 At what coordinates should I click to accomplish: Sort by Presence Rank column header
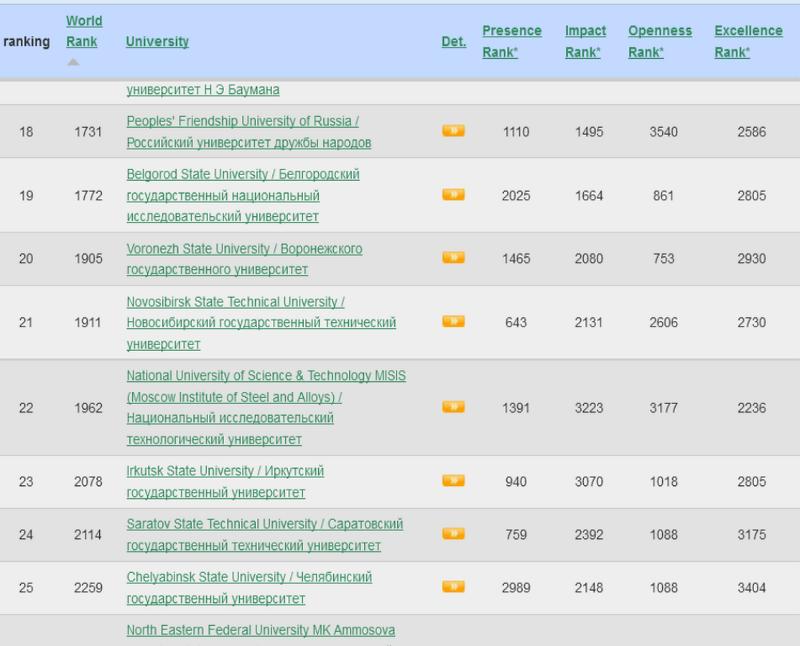coord(511,42)
